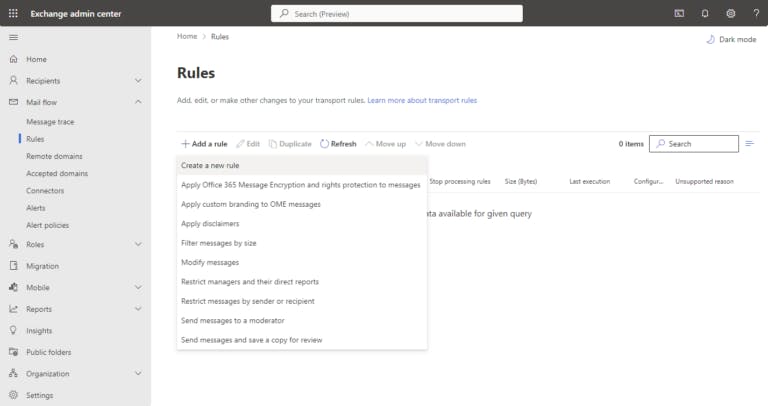The width and height of the screenshot is (768, 406).
Task: Open the settings gear in header
Action: click(730, 13)
